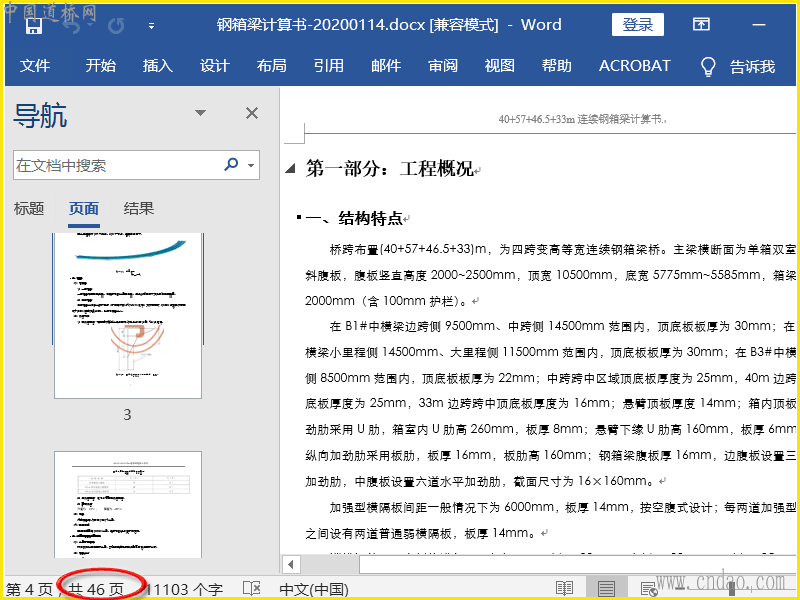The width and height of the screenshot is (800, 600).
Task: Switch to Read Mode view
Action: coord(565,589)
